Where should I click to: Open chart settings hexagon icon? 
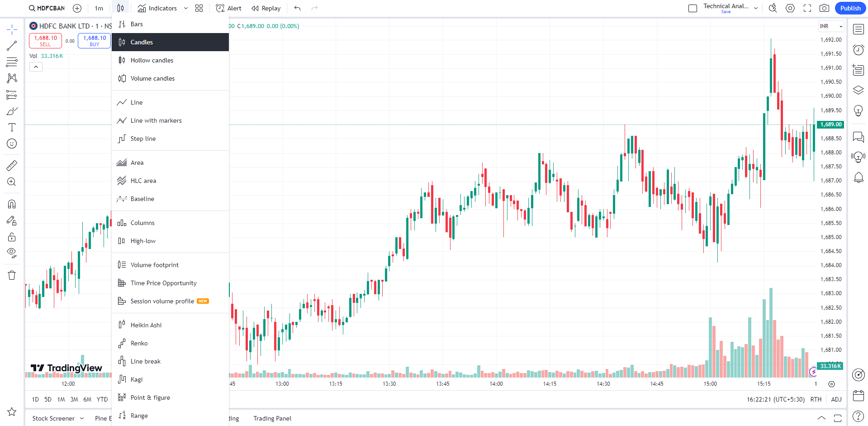coord(790,8)
